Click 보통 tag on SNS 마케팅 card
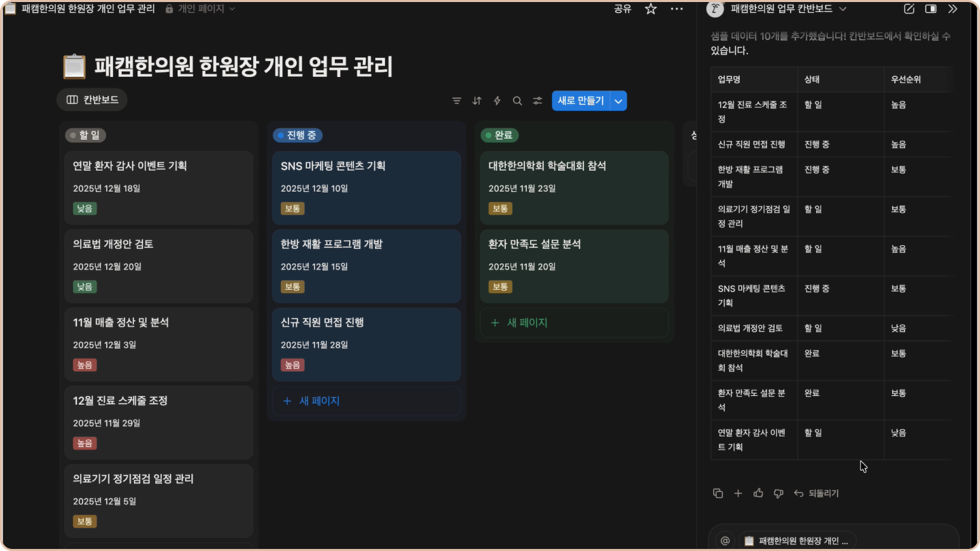The image size is (980, 551). click(293, 209)
